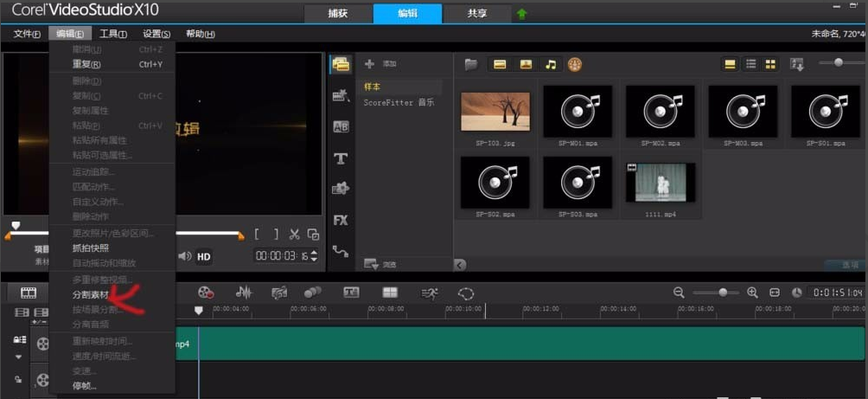Collapse library panel with left arrow

pyautogui.click(x=460, y=265)
